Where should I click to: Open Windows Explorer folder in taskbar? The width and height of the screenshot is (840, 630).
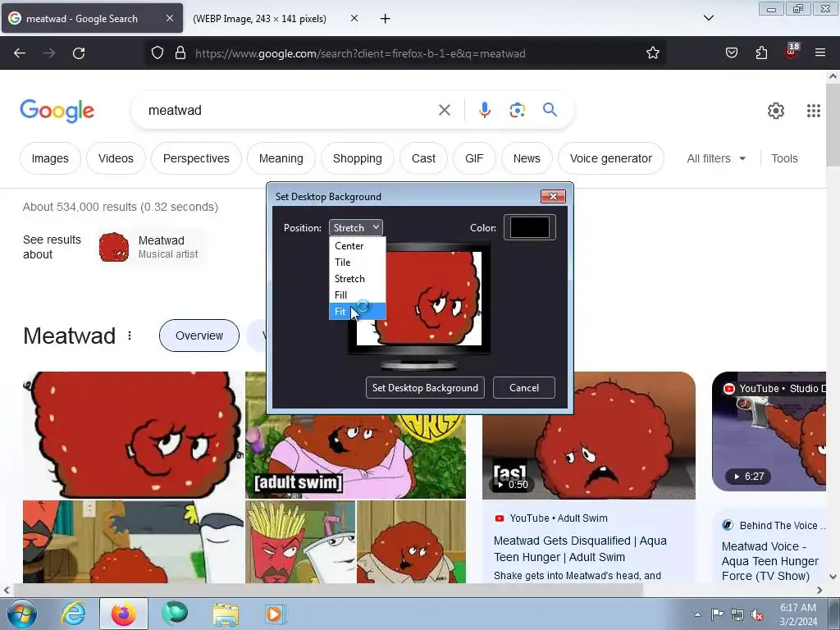226,614
